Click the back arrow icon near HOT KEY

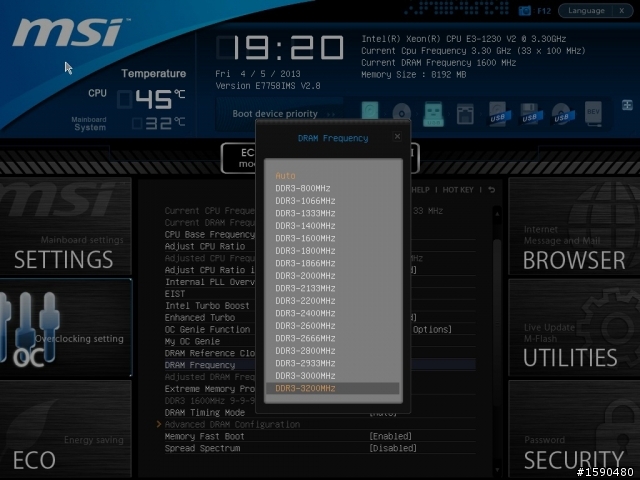[x=491, y=190]
